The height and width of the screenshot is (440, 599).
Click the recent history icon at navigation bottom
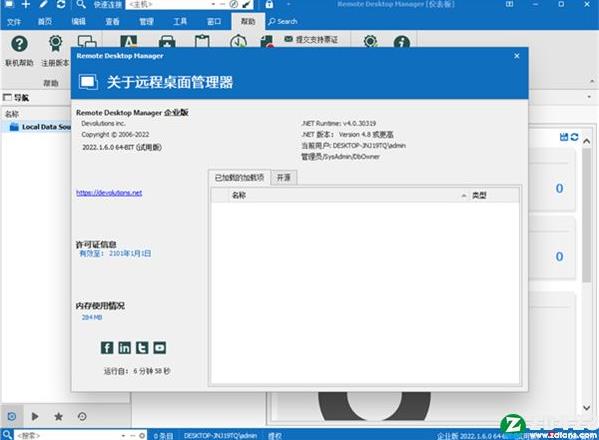(x=82, y=416)
